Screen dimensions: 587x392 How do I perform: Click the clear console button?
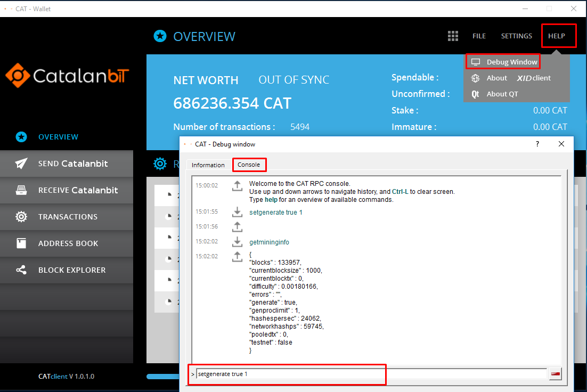[x=555, y=374]
